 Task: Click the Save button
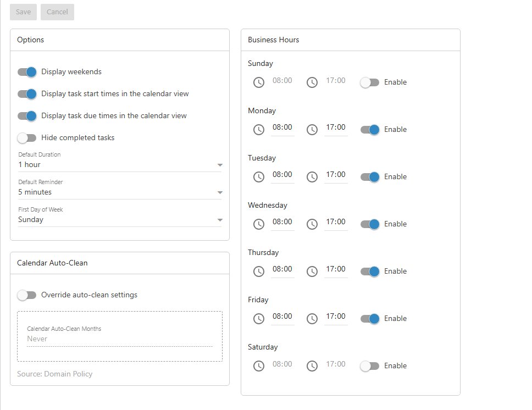click(x=23, y=12)
